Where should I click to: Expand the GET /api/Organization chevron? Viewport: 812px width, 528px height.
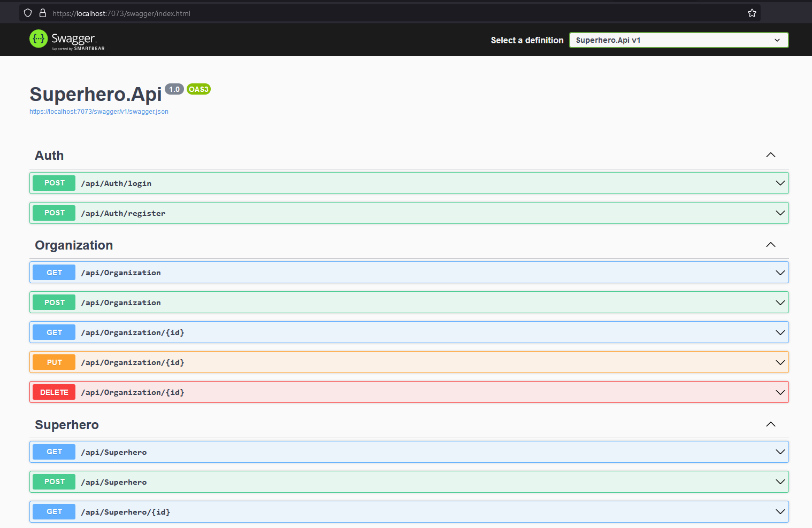coord(780,273)
